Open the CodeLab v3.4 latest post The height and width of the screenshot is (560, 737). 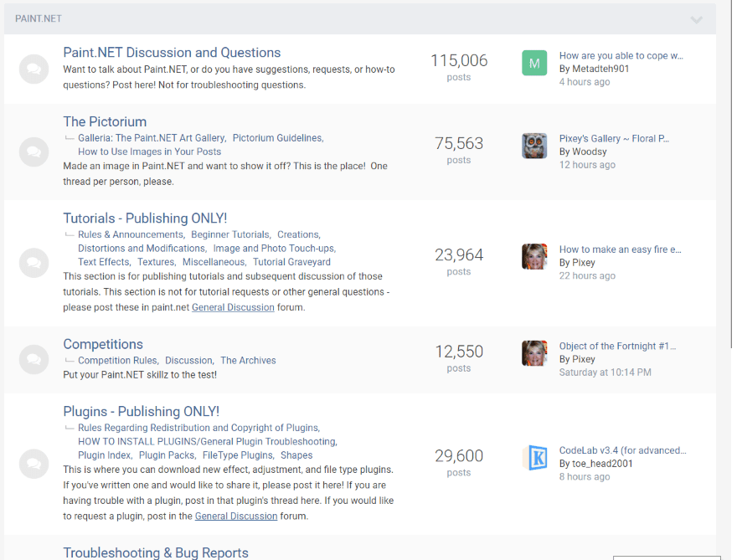coord(622,450)
